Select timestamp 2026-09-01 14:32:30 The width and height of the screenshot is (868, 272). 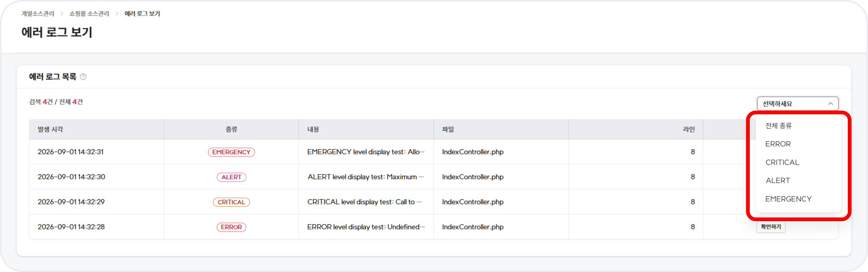click(x=71, y=177)
